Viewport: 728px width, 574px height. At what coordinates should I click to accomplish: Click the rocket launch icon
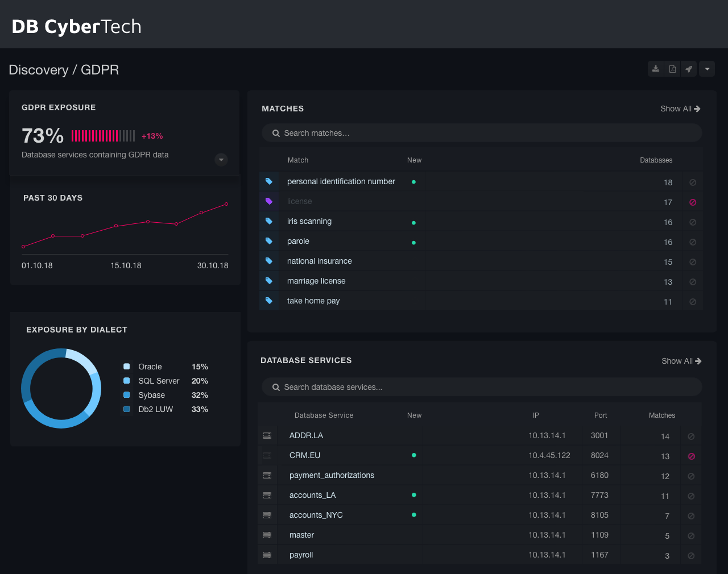689,69
